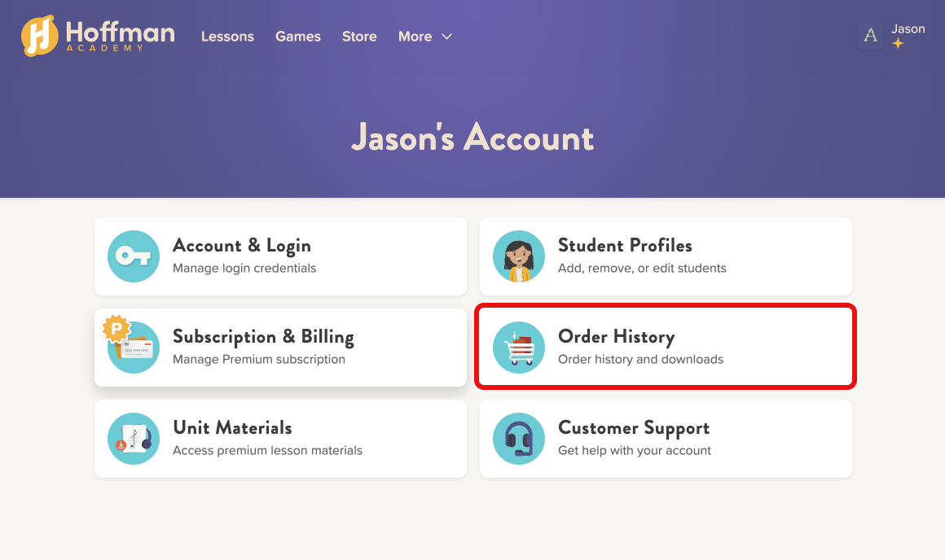Click the Jason username in header
The image size is (945, 560).
tap(908, 29)
